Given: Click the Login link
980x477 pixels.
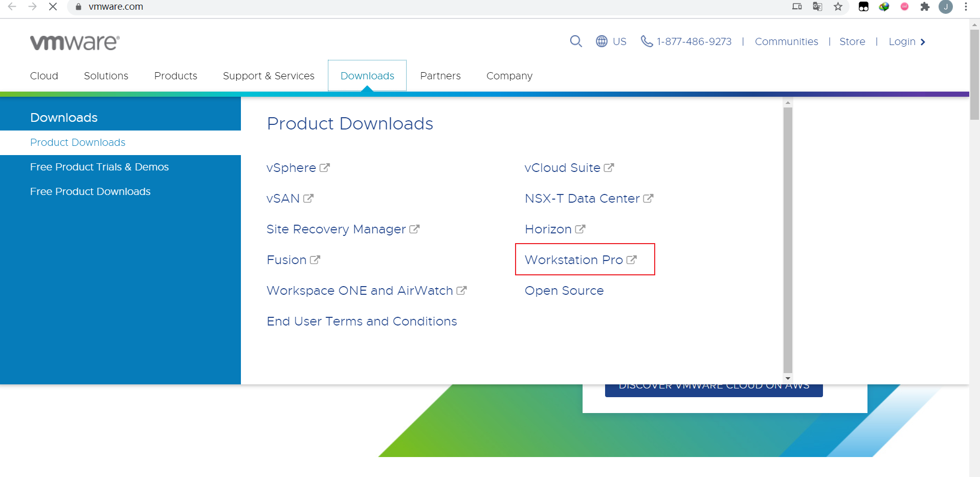Looking at the screenshot, I should tap(907, 41).
